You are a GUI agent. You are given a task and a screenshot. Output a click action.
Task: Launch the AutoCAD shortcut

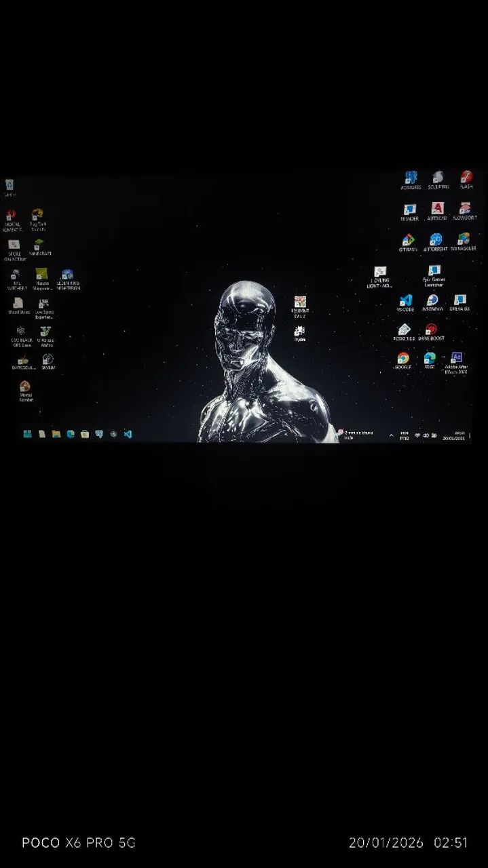pyautogui.click(x=438, y=209)
